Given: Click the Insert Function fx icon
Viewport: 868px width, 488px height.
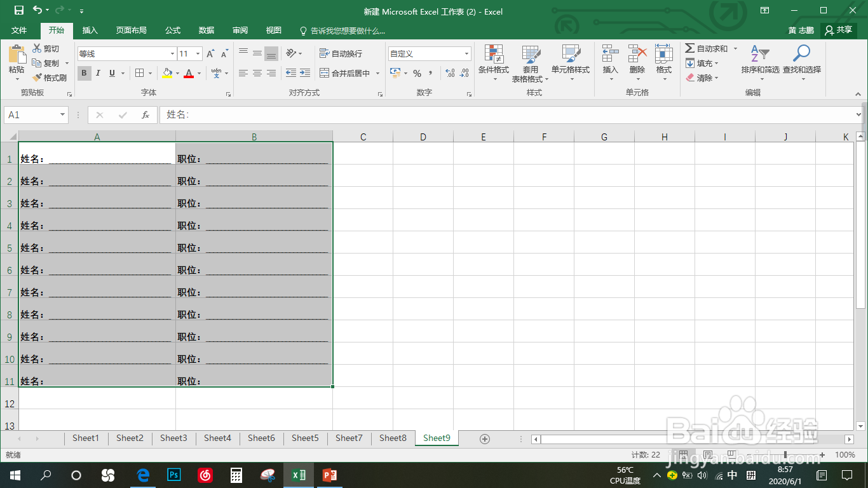Looking at the screenshot, I should (x=145, y=115).
